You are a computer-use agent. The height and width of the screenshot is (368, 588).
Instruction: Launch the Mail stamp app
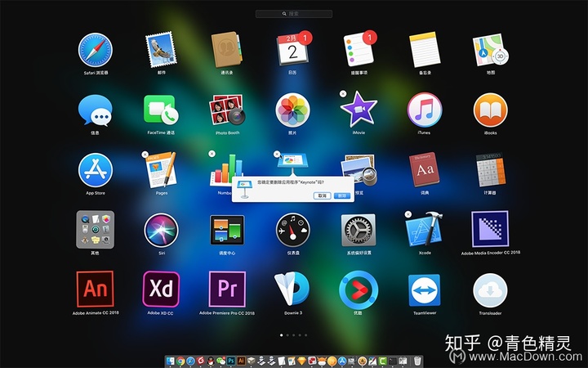(x=161, y=50)
